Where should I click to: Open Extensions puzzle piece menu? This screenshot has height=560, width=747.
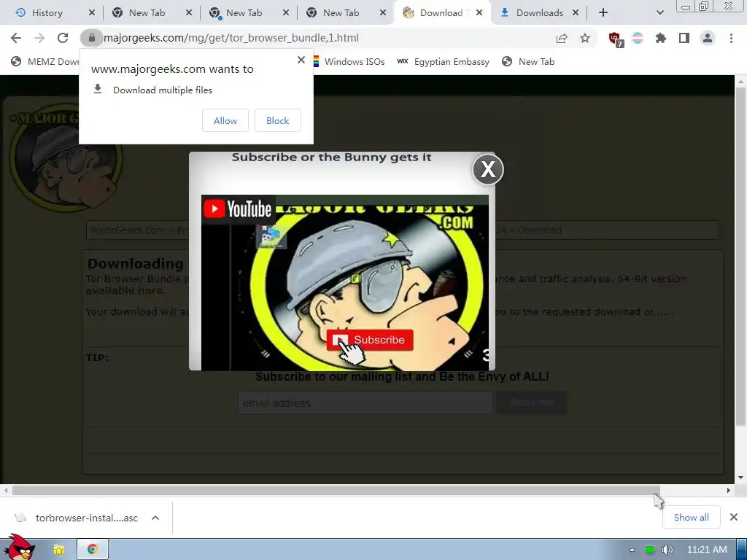pyautogui.click(x=660, y=38)
